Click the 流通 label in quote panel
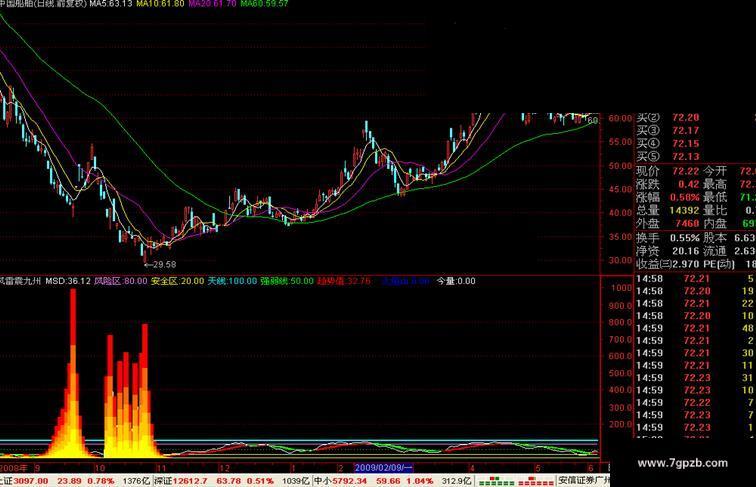The image size is (756, 487). point(715,251)
